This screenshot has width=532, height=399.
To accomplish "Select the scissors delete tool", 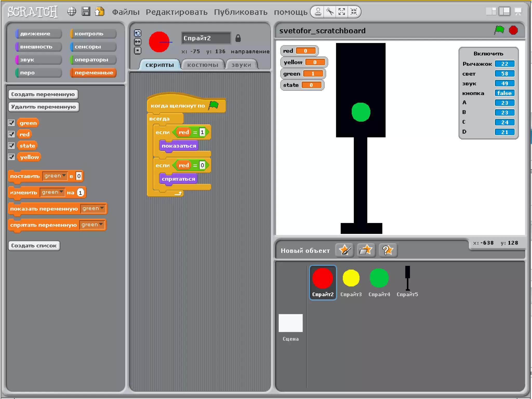I will (x=330, y=12).
